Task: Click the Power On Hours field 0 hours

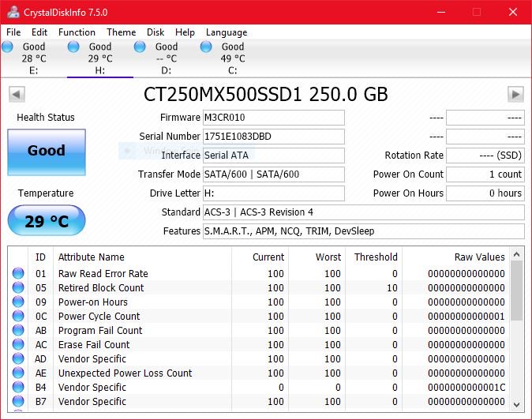Action: (485, 193)
